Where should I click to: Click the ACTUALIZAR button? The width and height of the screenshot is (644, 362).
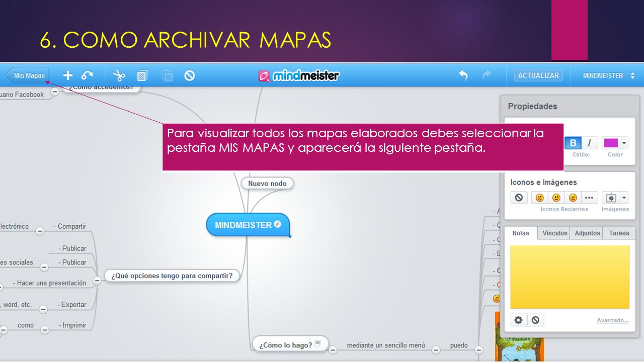538,75
